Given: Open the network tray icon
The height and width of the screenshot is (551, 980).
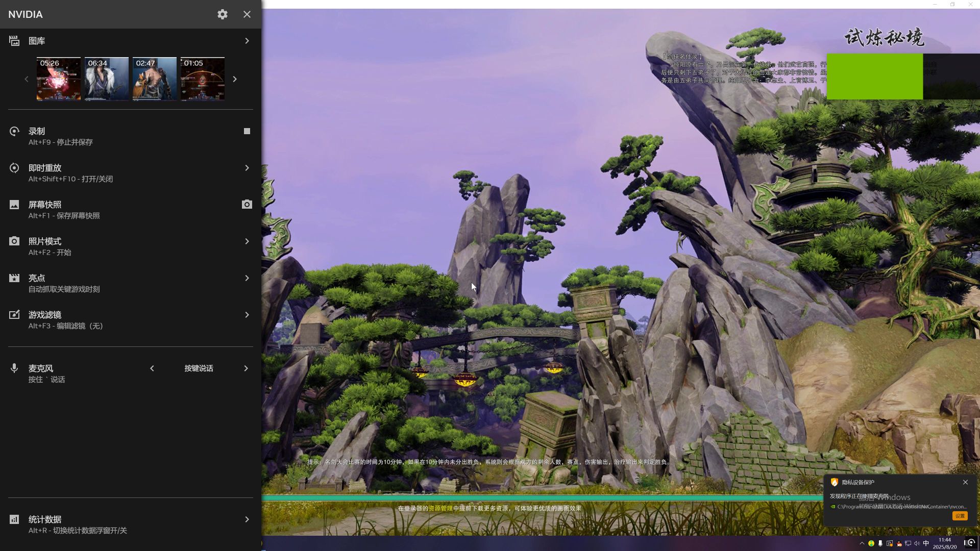Looking at the screenshot, I should pyautogui.click(x=908, y=543).
